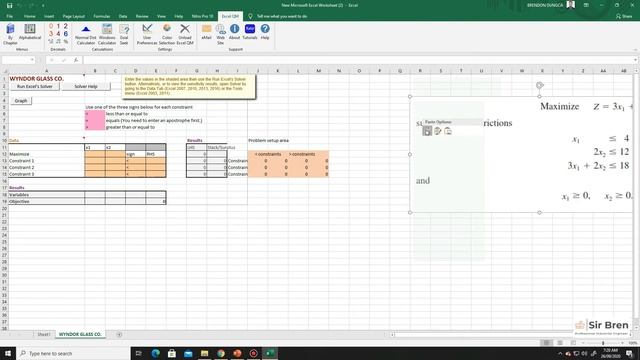The height and width of the screenshot is (360, 640).
Task: Click the x1 coefficient cell for Maximize
Action: point(95,154)
